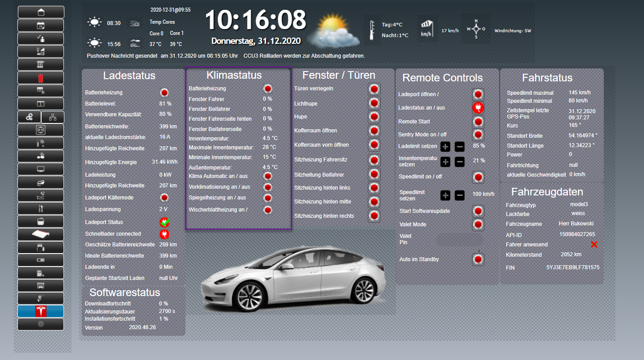Toggle Sitzheizung Fahrersitz
The width and height of the screenshot is (644, 360).
374,160
